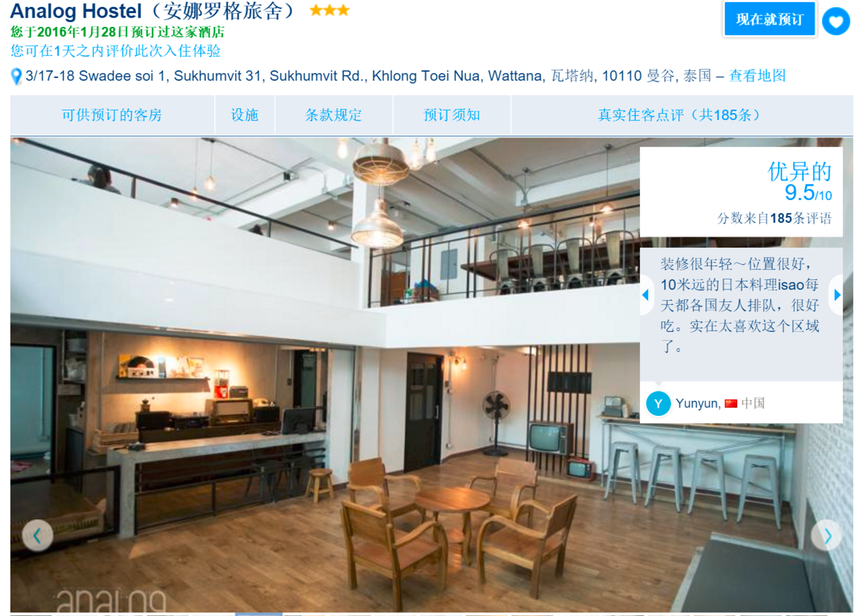This screenshot has height=616, width=856.
Task: Click the China flag icon
Action: coord(731,403)
